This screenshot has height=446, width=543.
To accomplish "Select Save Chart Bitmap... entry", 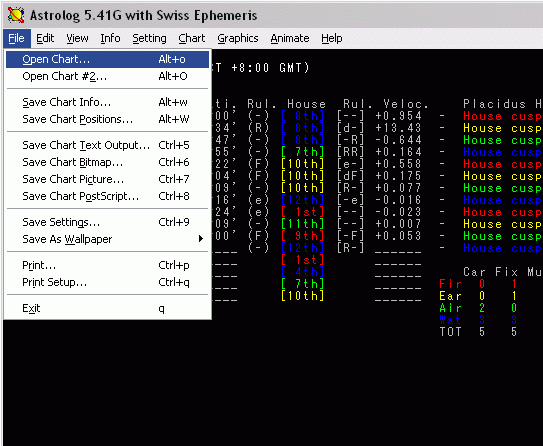I will (107, 162).
